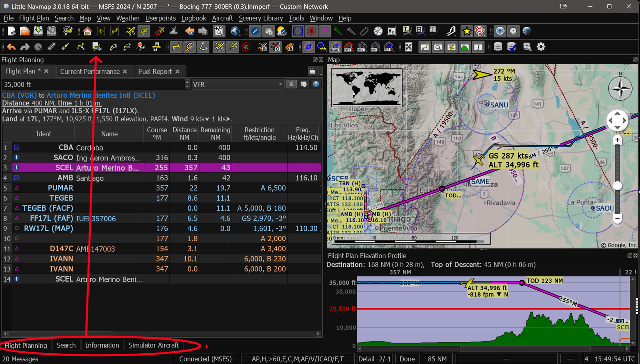Select the PUMAR waypoint row
Screen dimensions: 640x364
(x=161, y=188)
